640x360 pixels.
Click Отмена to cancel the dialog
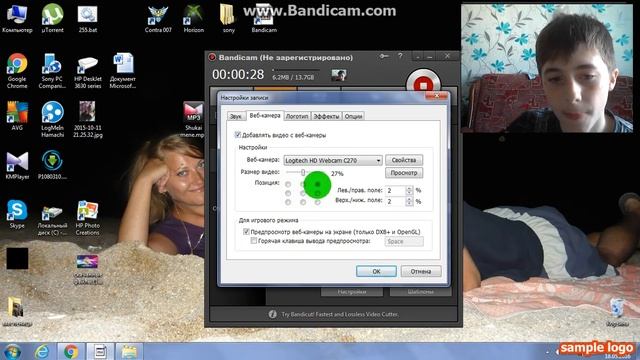421,271
